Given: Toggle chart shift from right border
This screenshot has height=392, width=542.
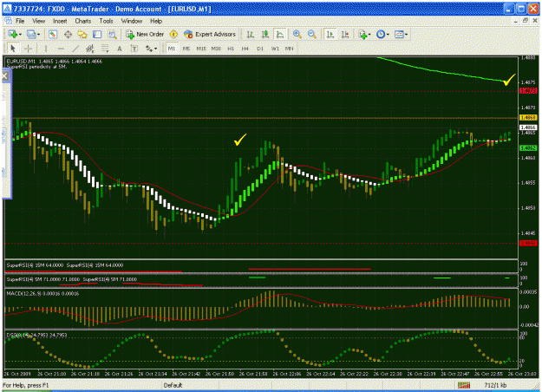Looking at the screenshot, I should click(345, 34).
